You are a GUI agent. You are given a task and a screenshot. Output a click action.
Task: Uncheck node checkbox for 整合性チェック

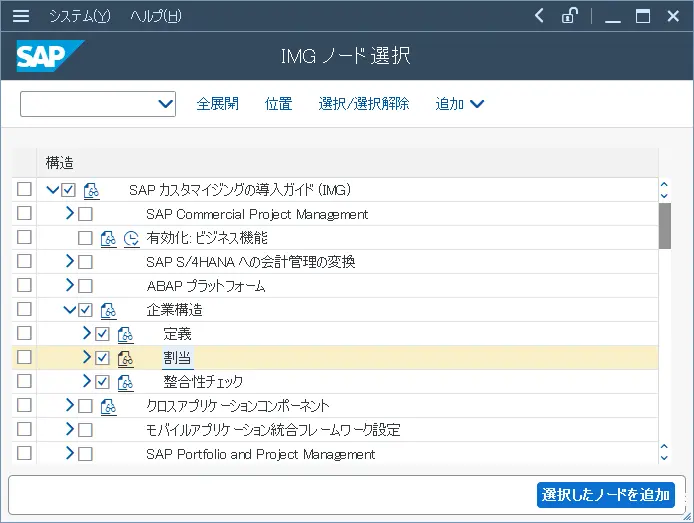102,381
